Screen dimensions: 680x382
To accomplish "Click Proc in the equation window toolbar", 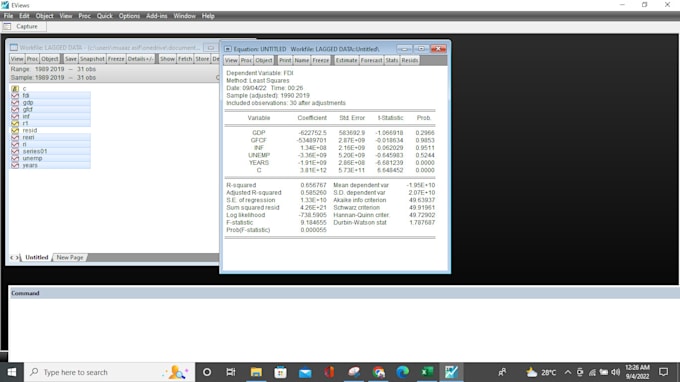I will [x=246, y=60].
